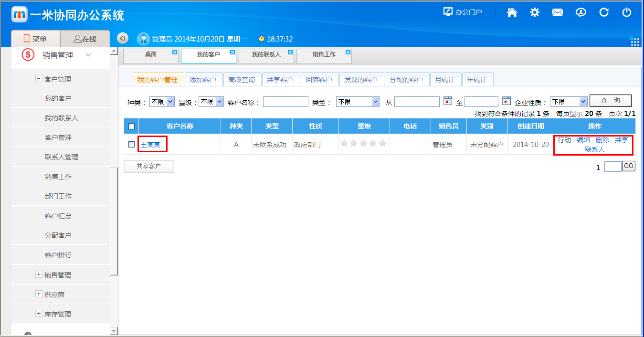Screen dimensions: 644x337
Task: Click the 联系人 link in the 操作 column
Action: pos(595,149)
